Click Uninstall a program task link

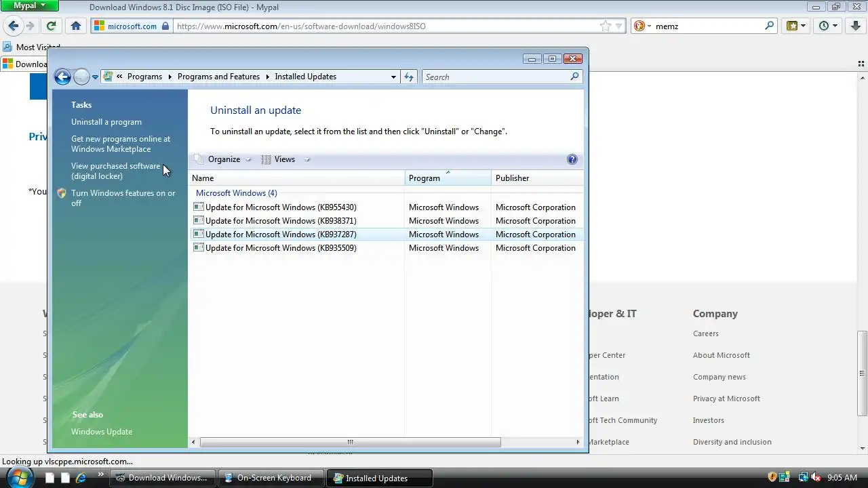click(x=106, y=122)
